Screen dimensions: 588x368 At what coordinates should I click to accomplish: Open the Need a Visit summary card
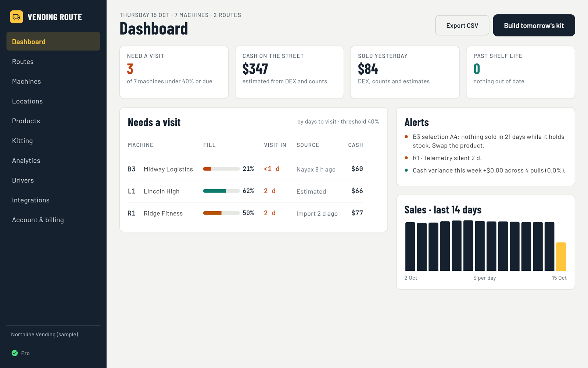tap(174, 72)
